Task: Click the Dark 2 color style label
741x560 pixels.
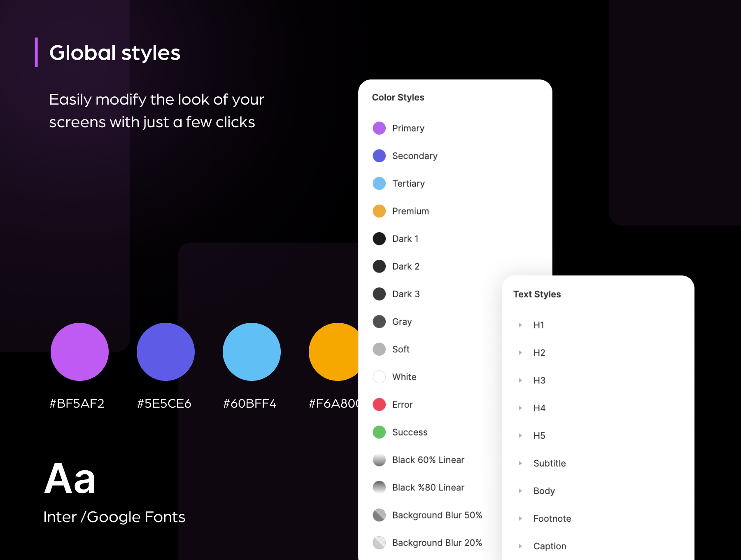Action: click(405, 266)
